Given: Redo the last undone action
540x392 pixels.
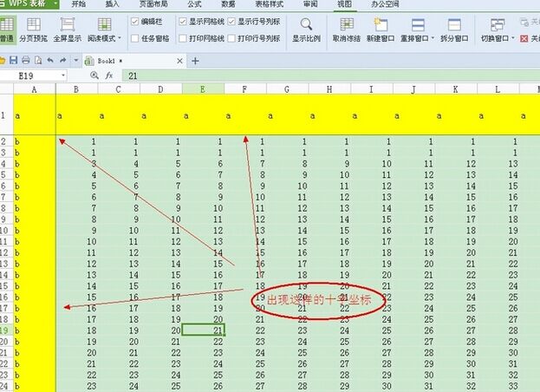Looking at the screenshot, I should 62,61.
